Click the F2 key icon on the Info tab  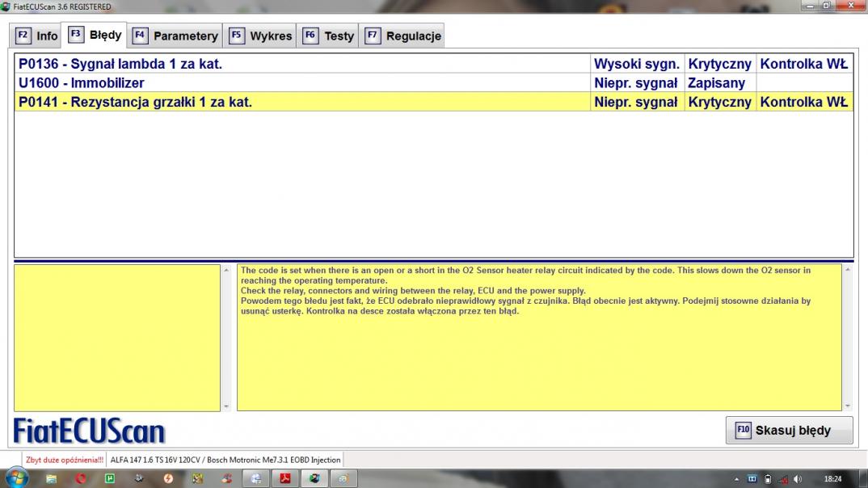pos(23,36)
